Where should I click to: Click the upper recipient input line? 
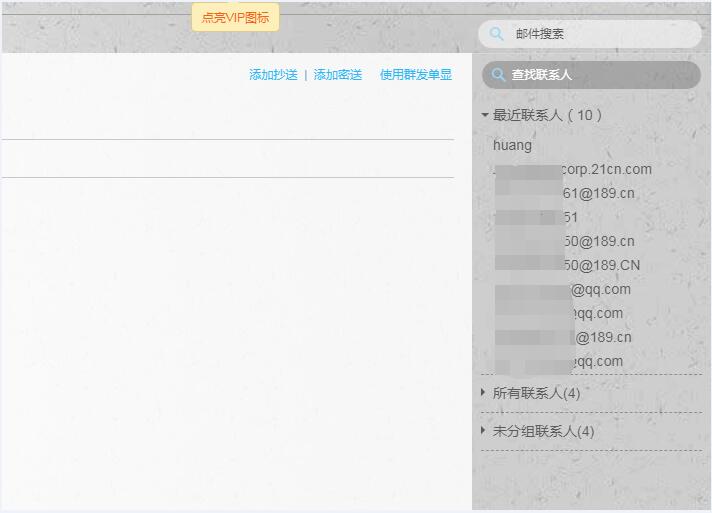point(227,122)
